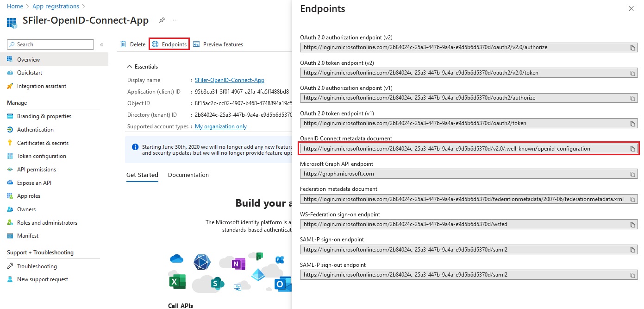Click the Excel app icon in illustration
This screenshot has width=644, height=309.
pyautogui.click(x=177, y=282)
